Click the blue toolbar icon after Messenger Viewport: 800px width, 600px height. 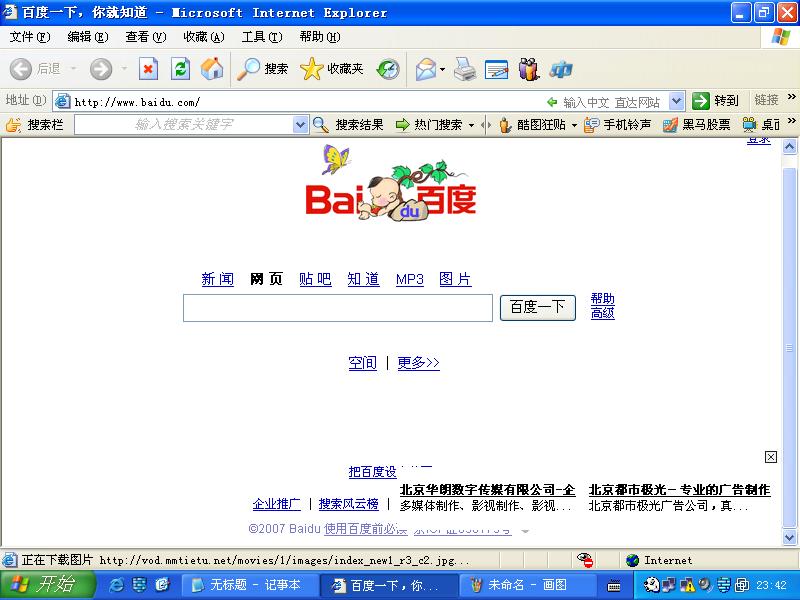tap(561, 68)
